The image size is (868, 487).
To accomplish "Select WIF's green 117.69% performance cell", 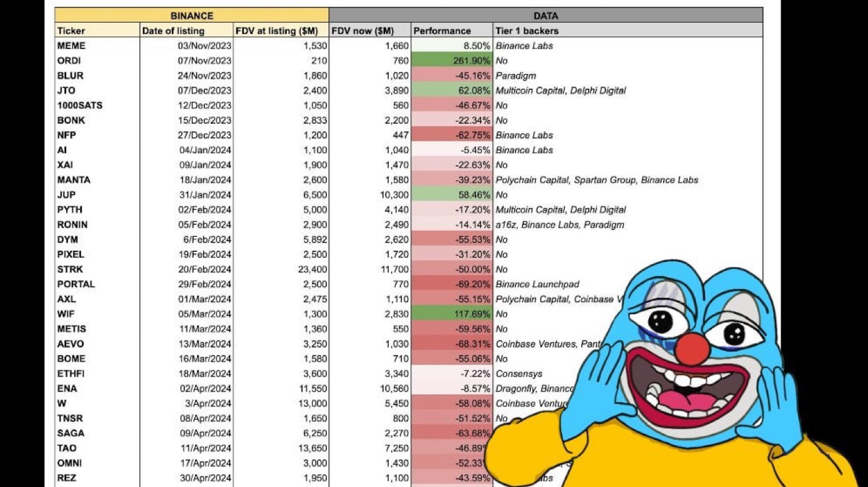I will click(x=452, y=314).
